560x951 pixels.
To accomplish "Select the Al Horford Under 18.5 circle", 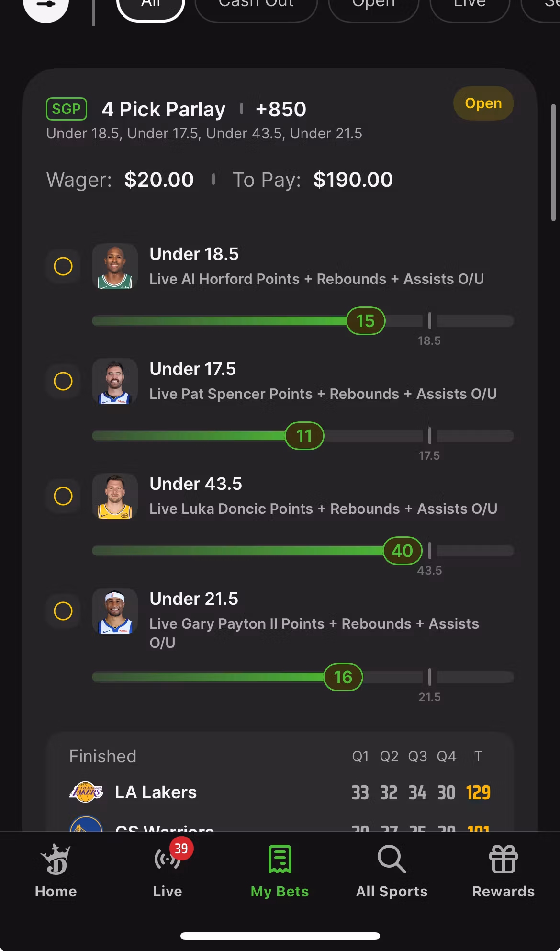I will click(x=63, y=266).
